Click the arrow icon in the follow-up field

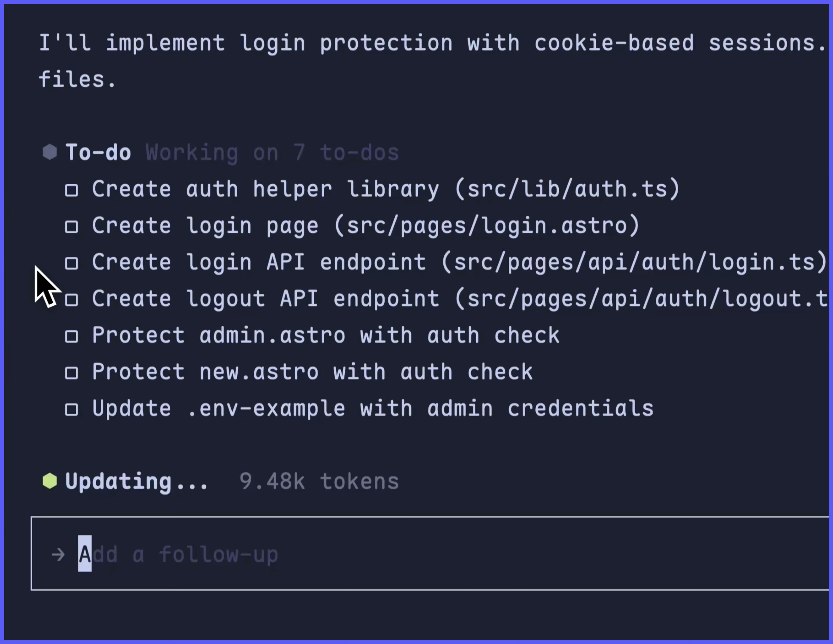click(58, 554)
